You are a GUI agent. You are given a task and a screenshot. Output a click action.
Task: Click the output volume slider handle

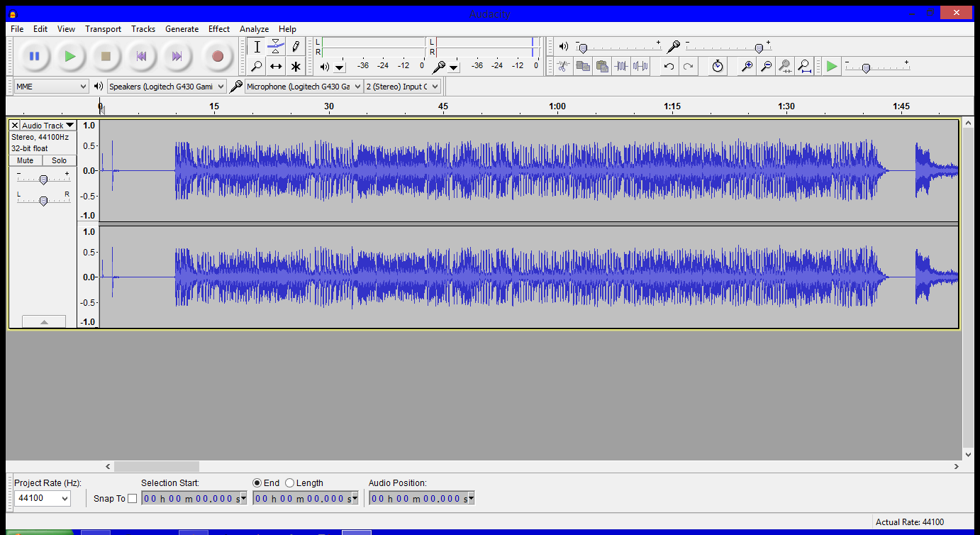click(x=582, y=48)
